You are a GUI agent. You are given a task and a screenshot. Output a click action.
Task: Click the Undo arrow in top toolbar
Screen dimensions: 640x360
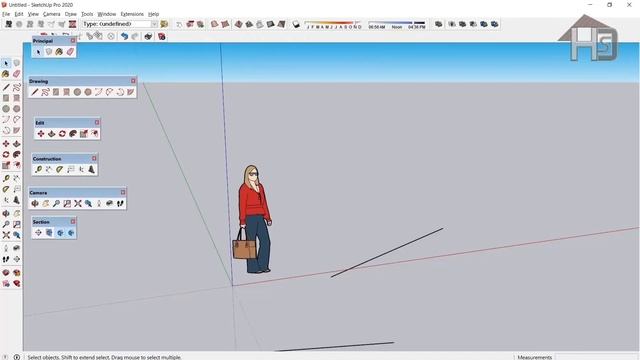pos(124,36)
